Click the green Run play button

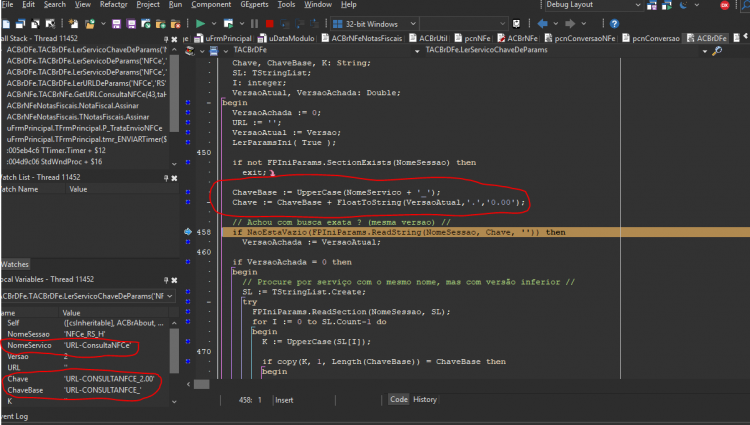tap(200, 23)
